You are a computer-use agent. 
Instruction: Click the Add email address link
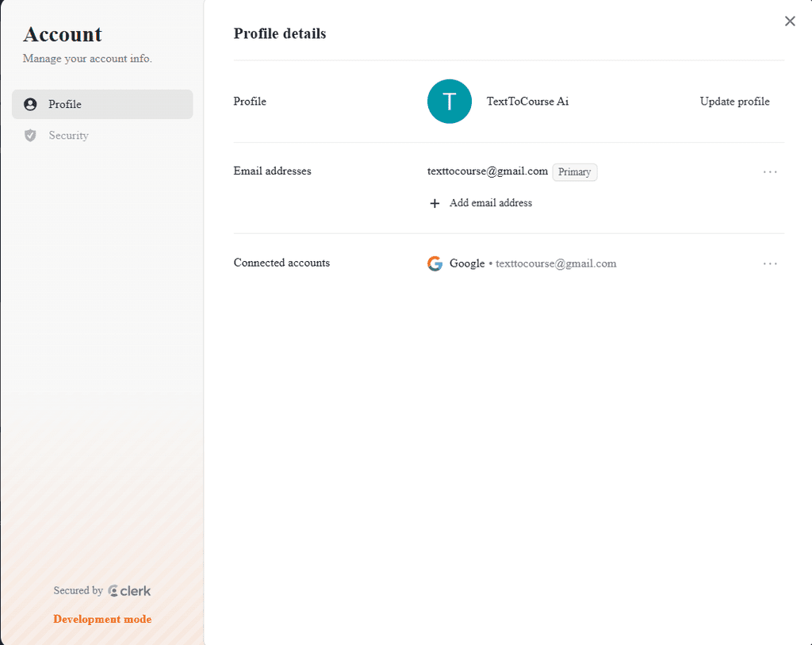point(491,203)
